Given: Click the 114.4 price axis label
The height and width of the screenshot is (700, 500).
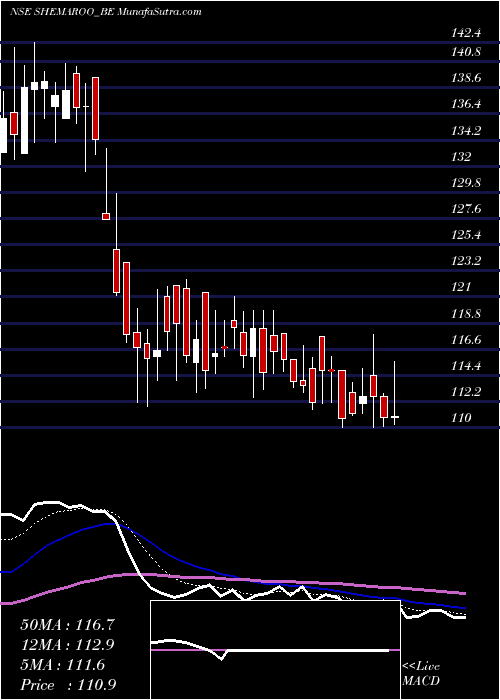Looking at the screenshot, I should pyautogui.click(x=466, y=366).
